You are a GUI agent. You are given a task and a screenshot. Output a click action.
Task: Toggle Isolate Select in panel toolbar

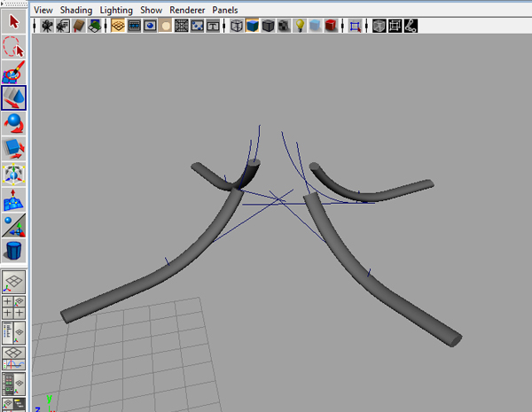[356, 26]
